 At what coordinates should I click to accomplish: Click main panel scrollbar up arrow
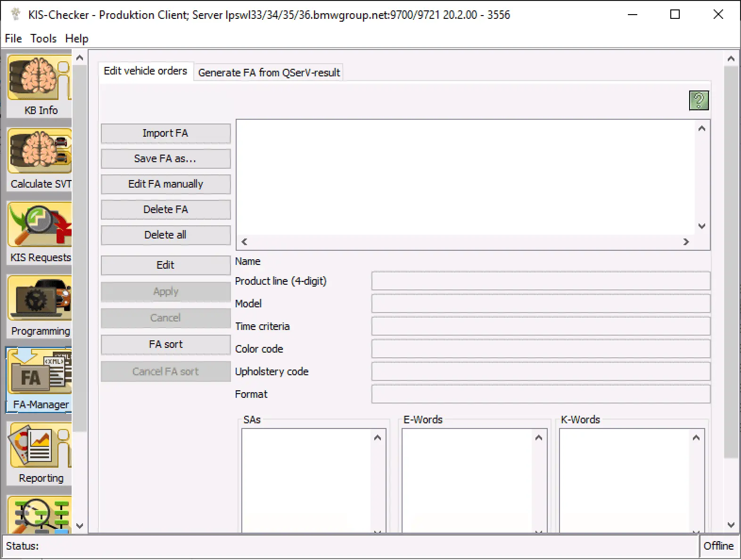point(731,59)
